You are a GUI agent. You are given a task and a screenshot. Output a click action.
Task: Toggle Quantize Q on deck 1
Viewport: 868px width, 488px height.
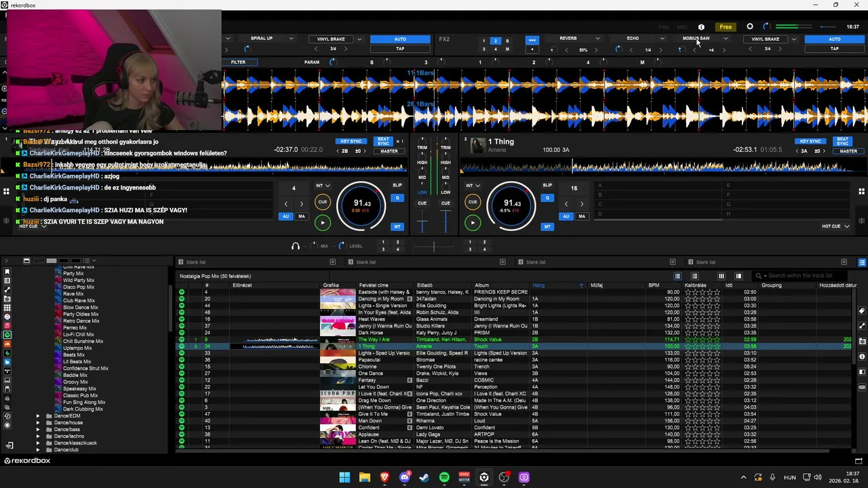397,198
